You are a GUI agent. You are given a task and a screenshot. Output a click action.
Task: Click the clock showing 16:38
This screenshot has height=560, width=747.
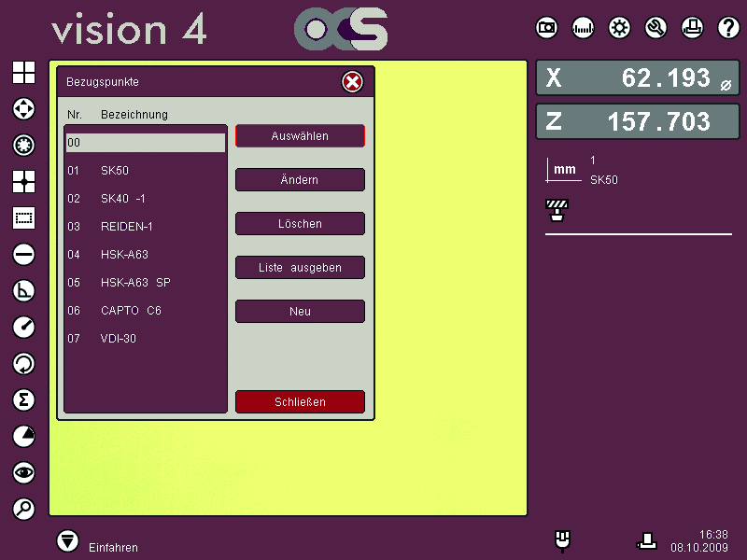point(713,535)
